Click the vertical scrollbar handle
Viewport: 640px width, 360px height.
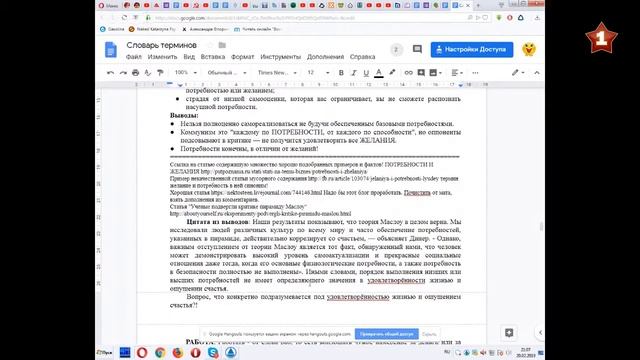point(542,227)
